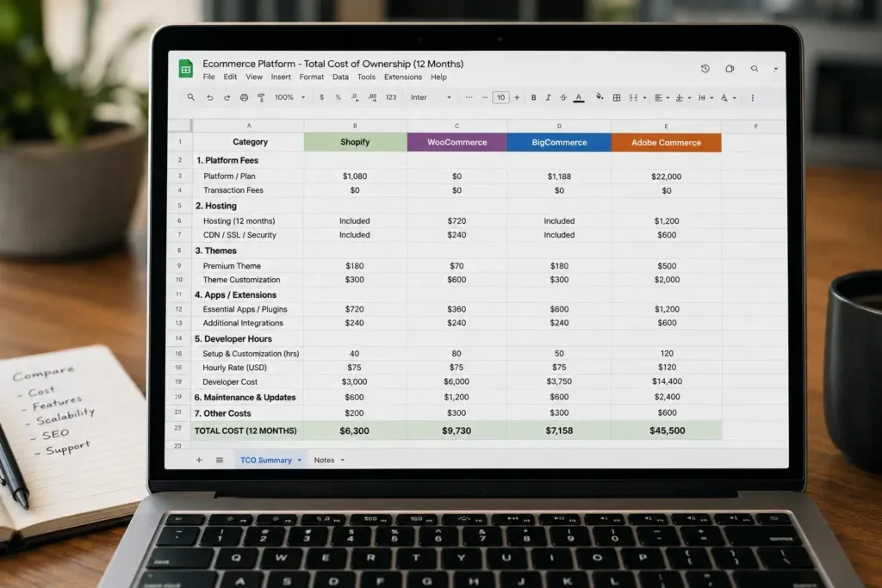
Task: Click the icon right of version history
Action: pyautogui.click(x=730, y=69)
